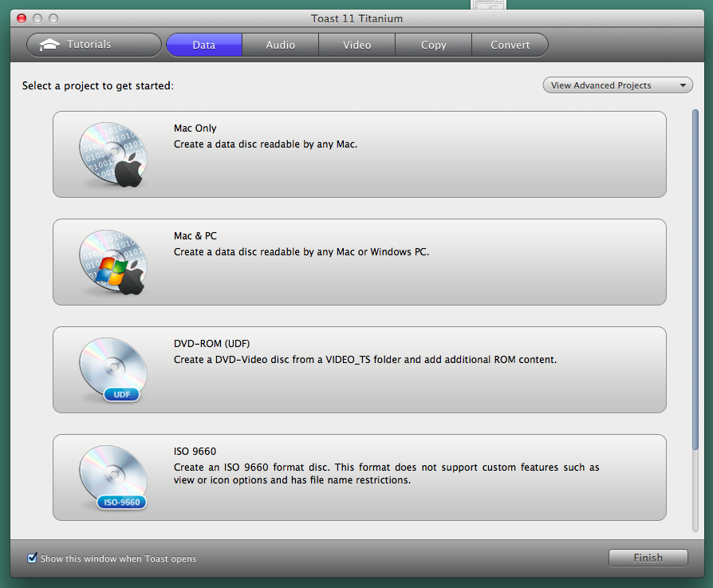The width and height of the screenshot is (713, 588).
Task: Select the 'DVD-ROM (UDF)' project title
Action: 212,344
